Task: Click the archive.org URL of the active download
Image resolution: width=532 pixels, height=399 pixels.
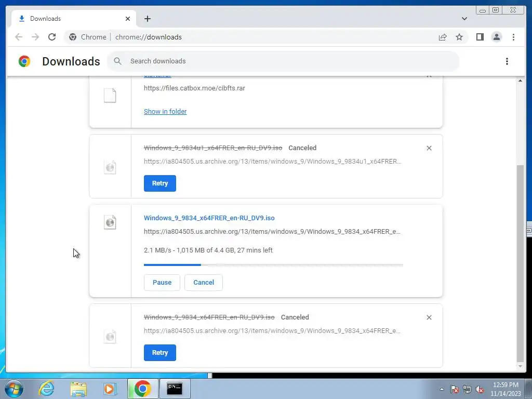Action: [x=272, y=231]
